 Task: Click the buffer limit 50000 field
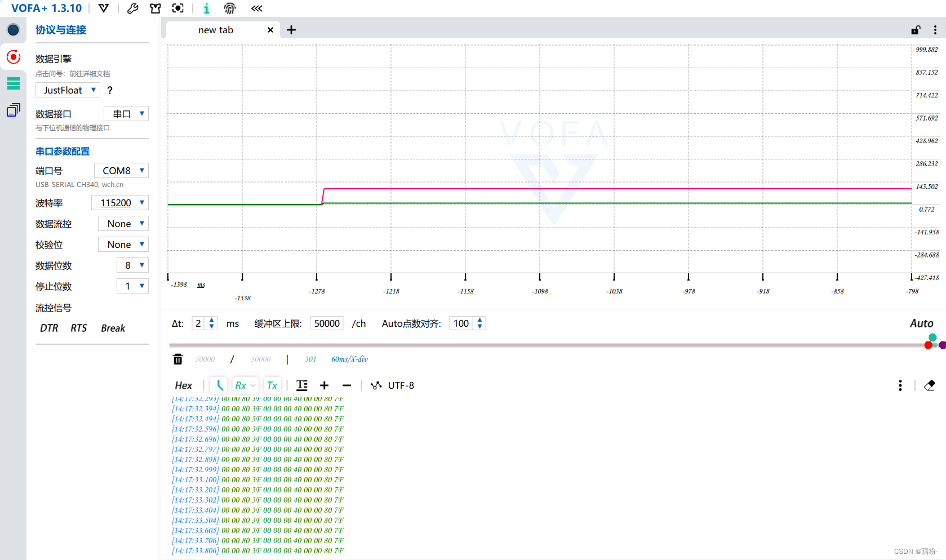point(327,323)
